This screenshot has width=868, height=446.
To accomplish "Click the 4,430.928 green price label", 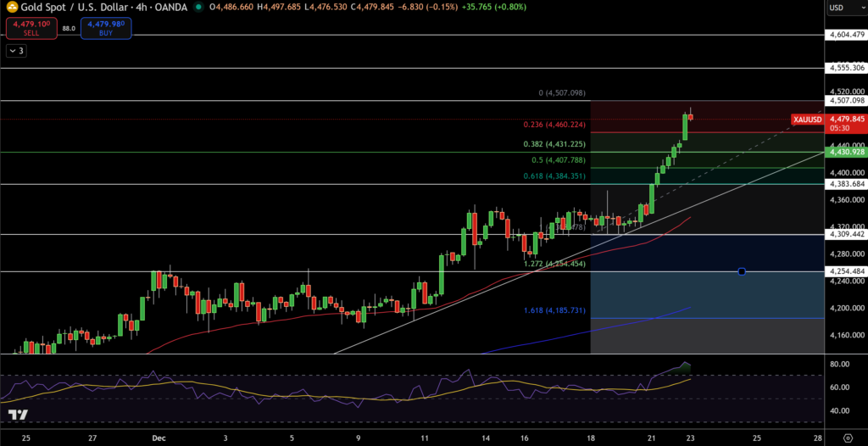I will (x=846, y=152).
